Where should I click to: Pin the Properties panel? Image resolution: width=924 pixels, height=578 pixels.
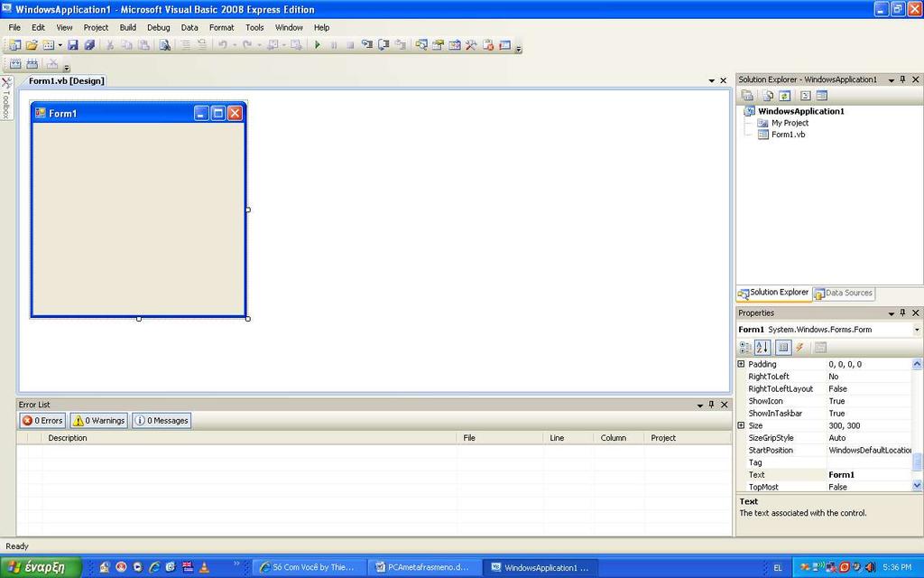pyautogui.click(x=902, y=312)
